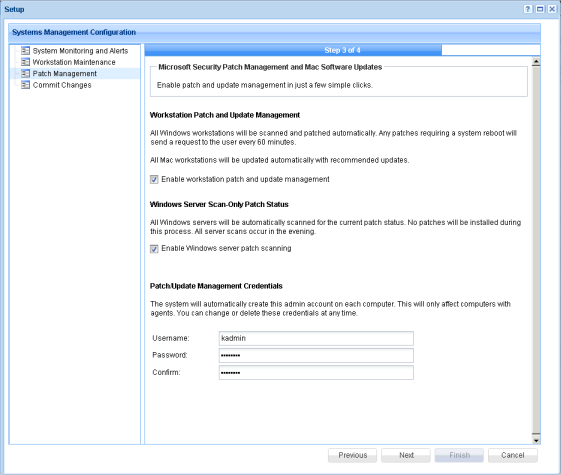Open help with the question mark icon
The width and height of the screenshot is (561, 475).
(528, 9)
